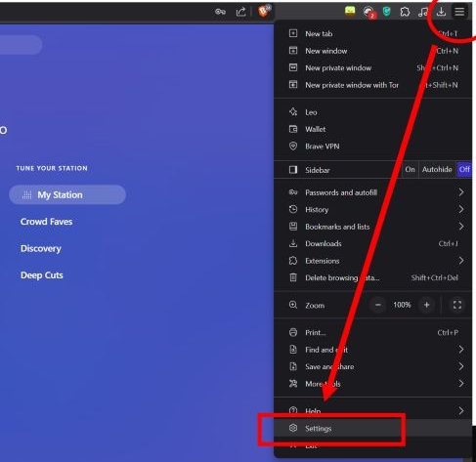Click the yellow-green extension icon in toolbar
The width and height of the screenshot is (476, 462).
(350, 11)
